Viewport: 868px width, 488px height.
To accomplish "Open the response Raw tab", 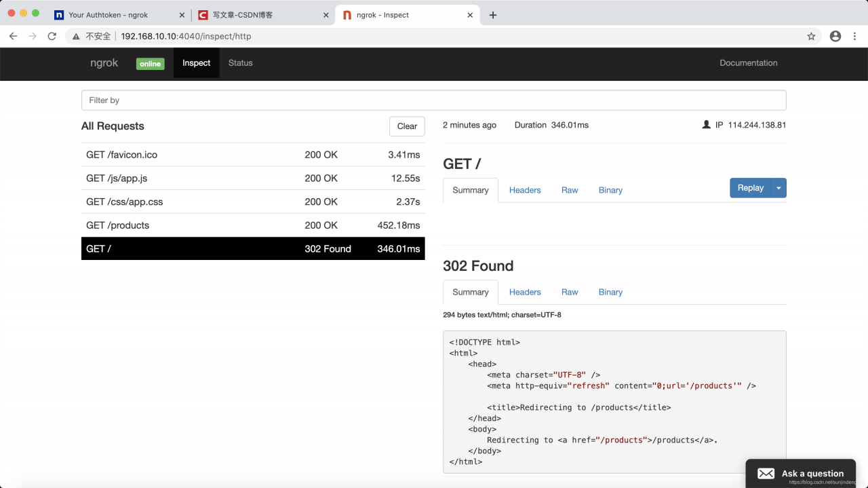I will pyautogui.click(x=570, y=292).
